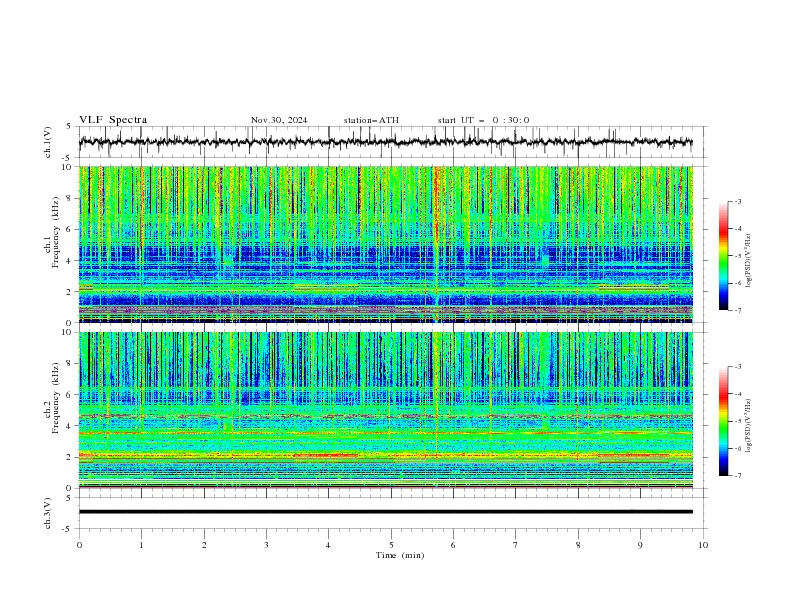
Task: Click the date 'Nov.30, 2024'
Action: (x=279, y=120)
